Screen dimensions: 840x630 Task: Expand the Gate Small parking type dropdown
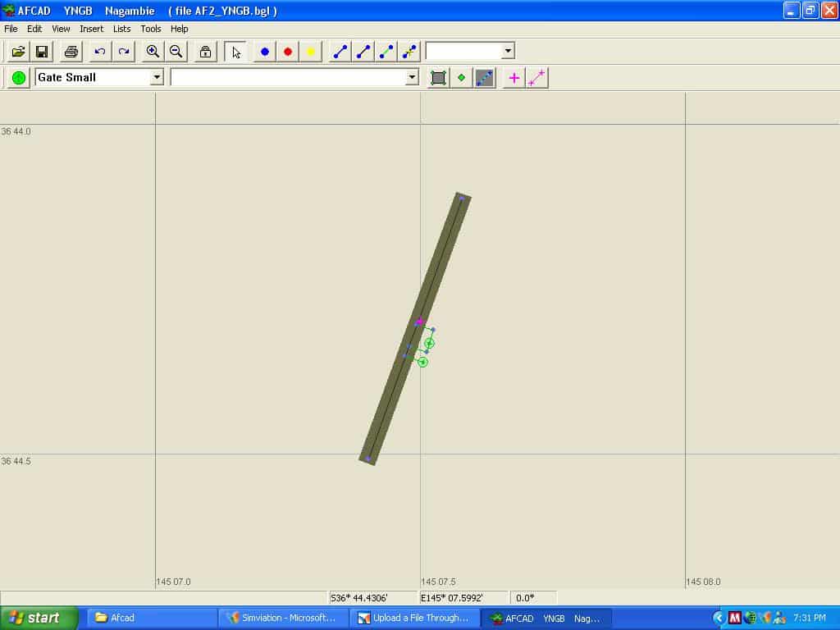click(x=157, y=77)
